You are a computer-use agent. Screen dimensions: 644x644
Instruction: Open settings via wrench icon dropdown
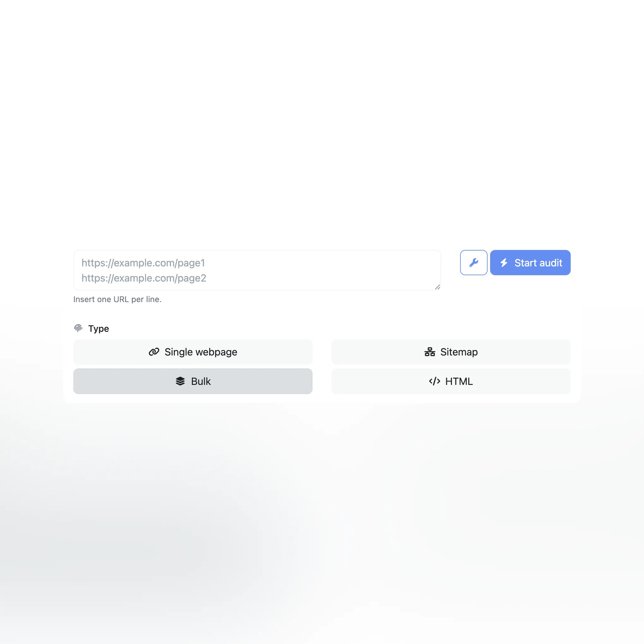pos(474,263)
